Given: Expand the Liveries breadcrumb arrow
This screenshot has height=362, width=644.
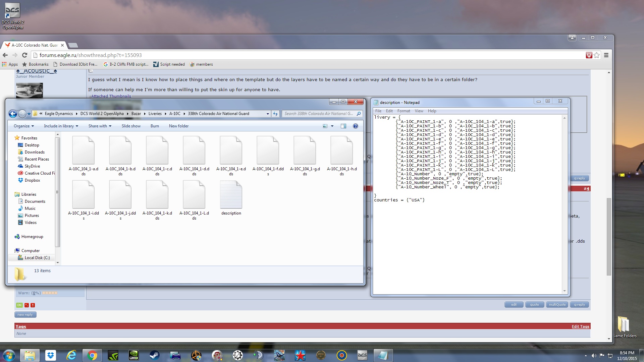Looking at the screenshot, I should 165,114.
